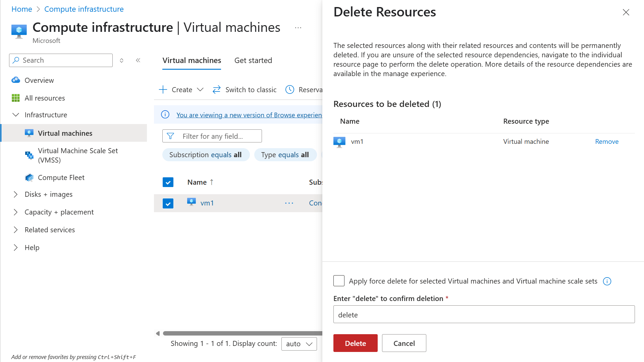
Task: Click the Virtual Machine Scale Set icon
Action: click(x=29, y=155)
